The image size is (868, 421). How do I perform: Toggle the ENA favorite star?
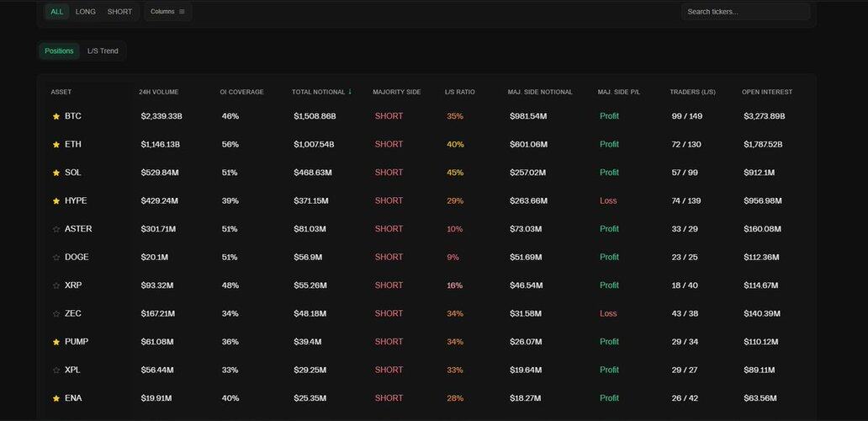(56, 398)
